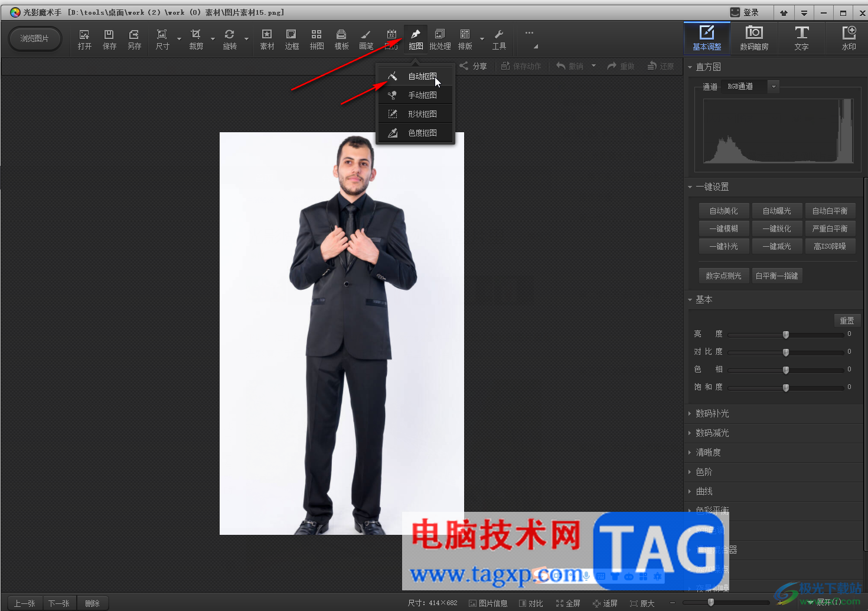Toggle the 对比 compare view
Viewport: 868px width, 611px height.
click(x=531, y=603)
